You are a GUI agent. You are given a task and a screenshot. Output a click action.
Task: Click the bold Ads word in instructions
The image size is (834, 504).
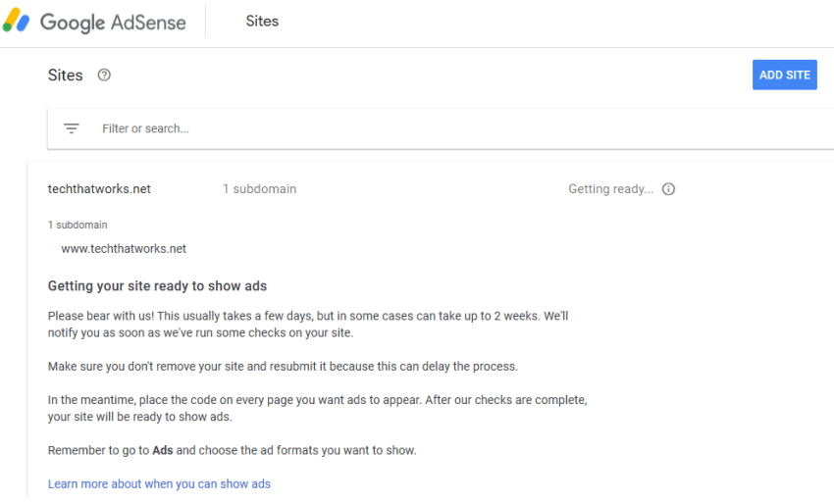163,450
